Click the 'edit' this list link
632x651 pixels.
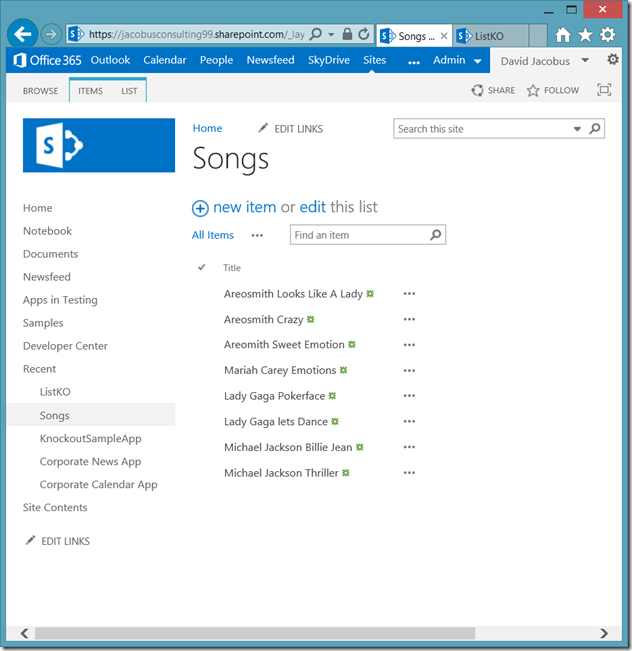(313, 207)
